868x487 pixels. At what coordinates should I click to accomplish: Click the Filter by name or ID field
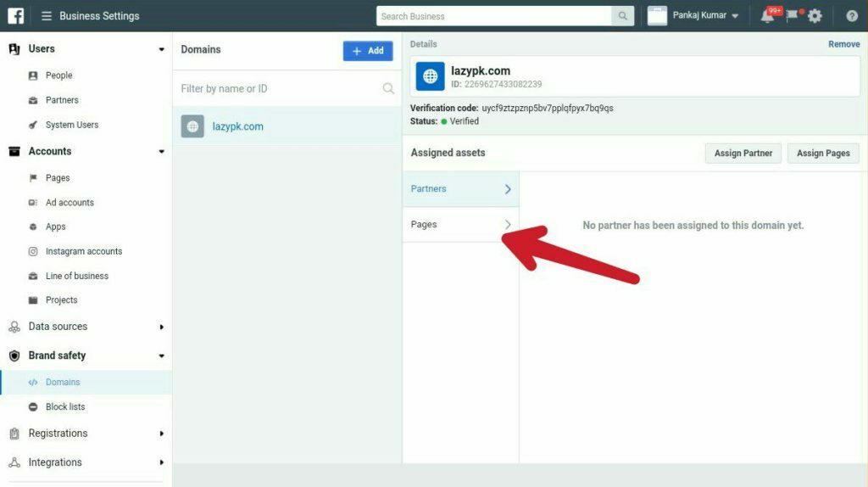click(x=280, y=88)
